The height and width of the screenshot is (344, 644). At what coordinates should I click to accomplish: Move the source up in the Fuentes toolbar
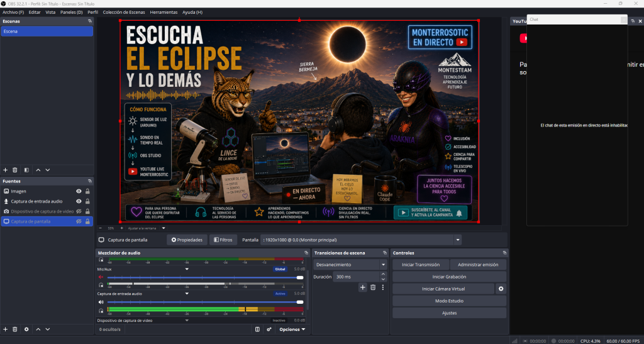(x=38, y=330)
